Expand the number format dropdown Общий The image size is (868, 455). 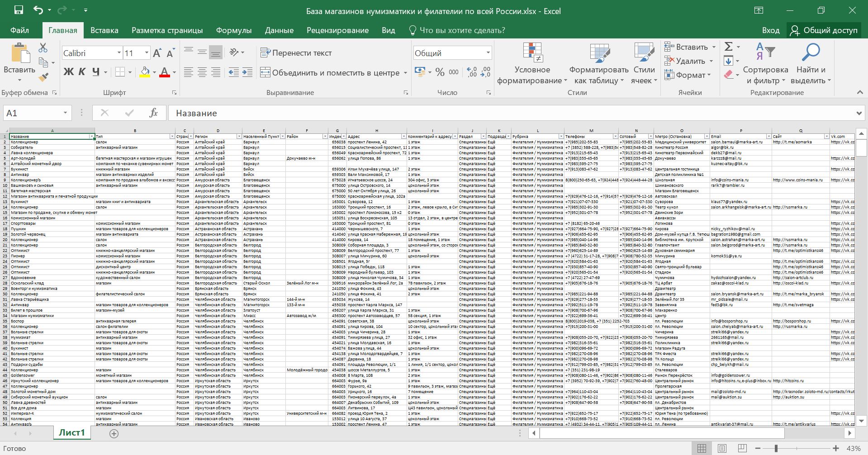click(x=488, y=53)
